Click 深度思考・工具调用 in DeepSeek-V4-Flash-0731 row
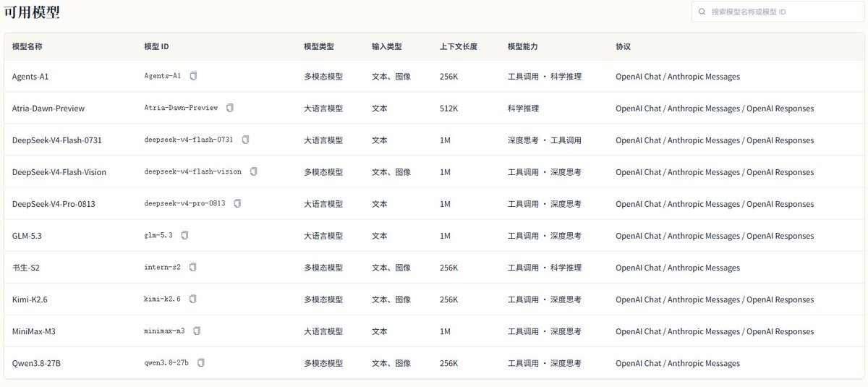Screen dimensions: 868x387 click(x=545, y=140)
